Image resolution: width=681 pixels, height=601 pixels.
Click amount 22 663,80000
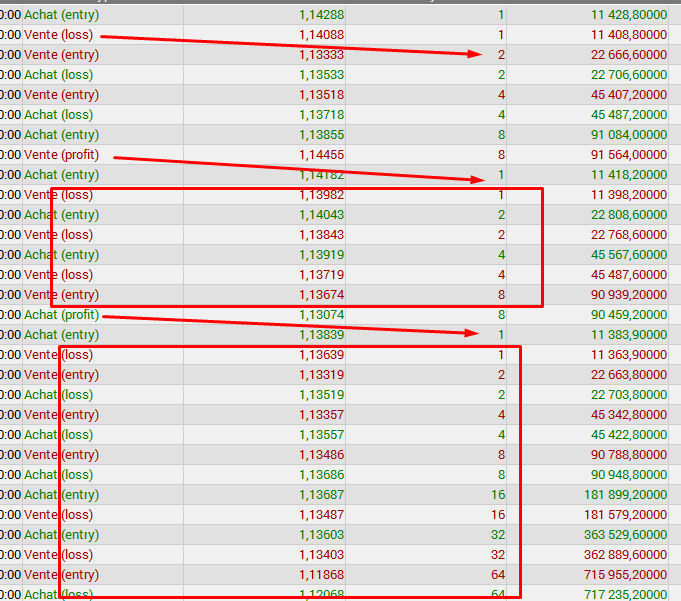(629, 374)
